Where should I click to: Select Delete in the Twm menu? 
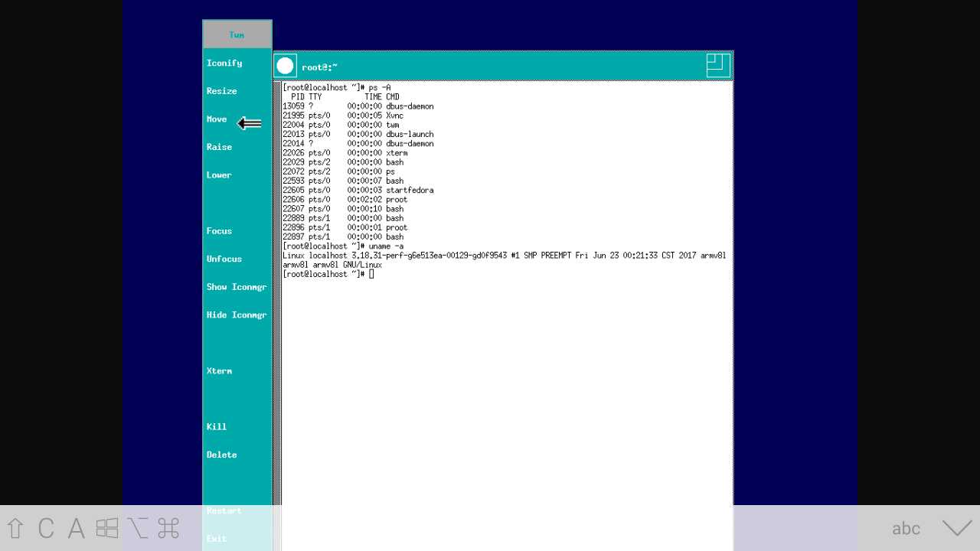click(237, 455)
